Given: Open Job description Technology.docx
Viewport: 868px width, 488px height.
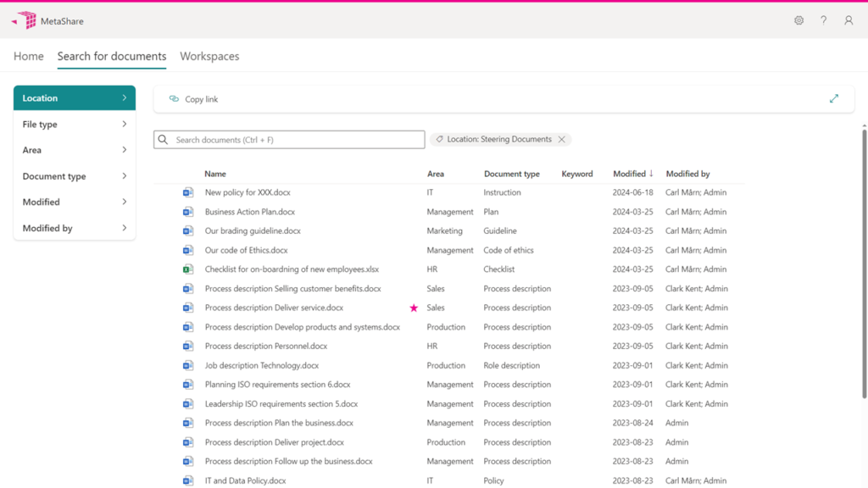Looking at the screenshot, I should tap(262, 365).
